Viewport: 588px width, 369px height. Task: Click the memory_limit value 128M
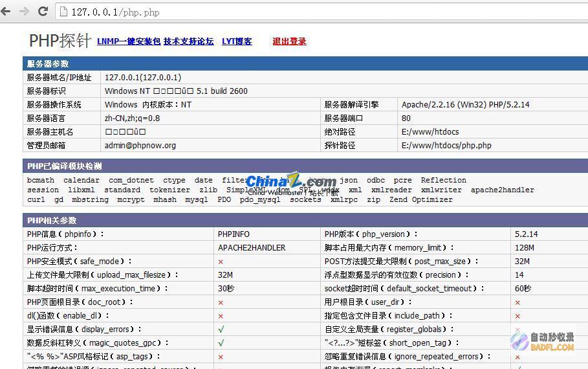point(525,248)
